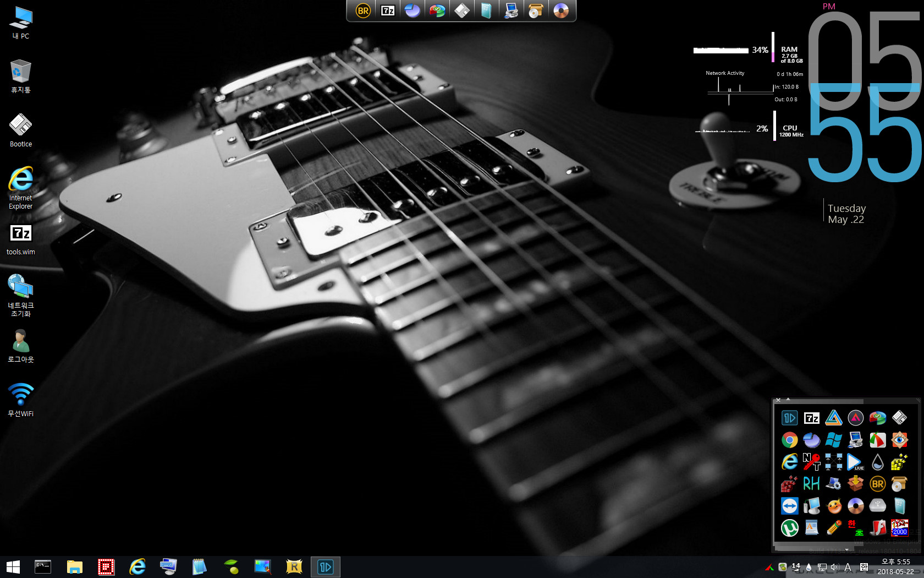924x578 pixels.
Task: Launch the disc burner icon in top dock
Action: pos(561,10)
